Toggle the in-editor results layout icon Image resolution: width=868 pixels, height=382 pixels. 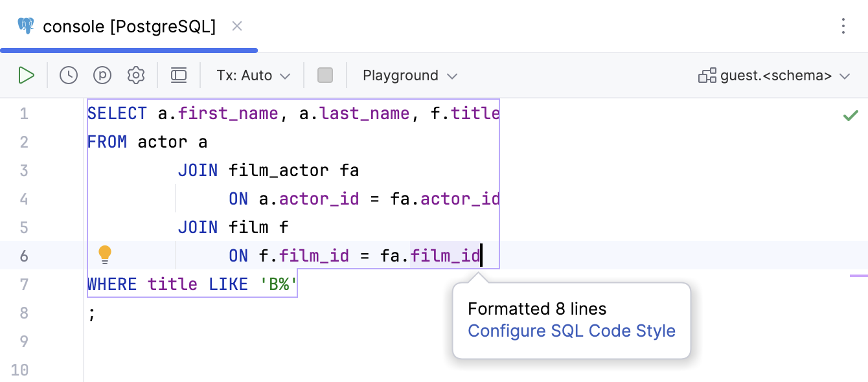click(179, 76)
